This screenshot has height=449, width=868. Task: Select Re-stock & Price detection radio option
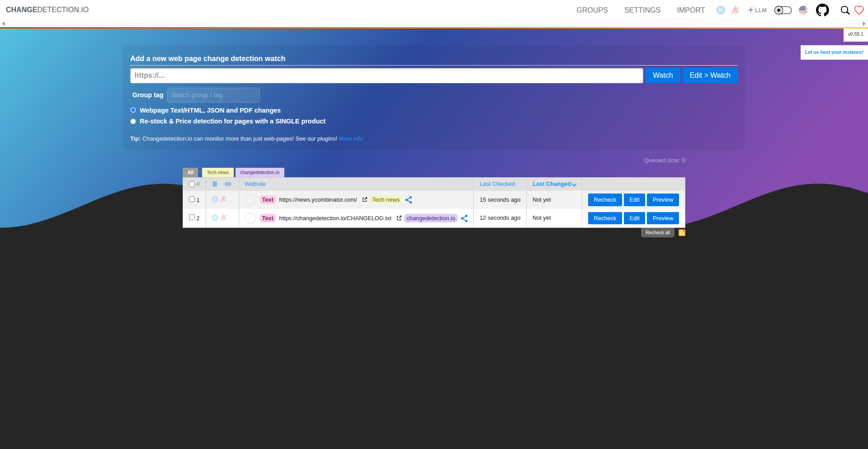(x=133, y=121)
